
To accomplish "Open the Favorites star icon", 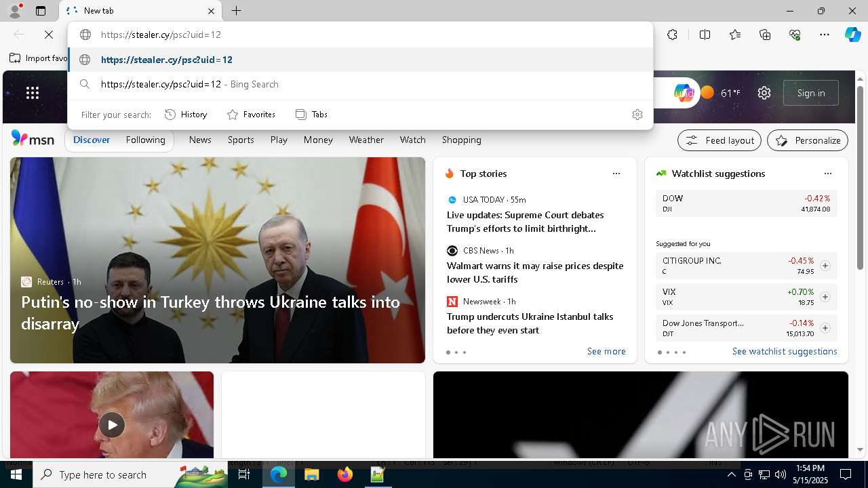I will click(735, 35).
